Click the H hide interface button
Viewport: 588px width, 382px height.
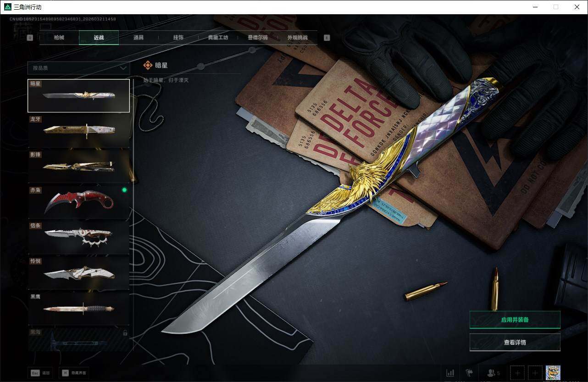[x=74, y=373]
